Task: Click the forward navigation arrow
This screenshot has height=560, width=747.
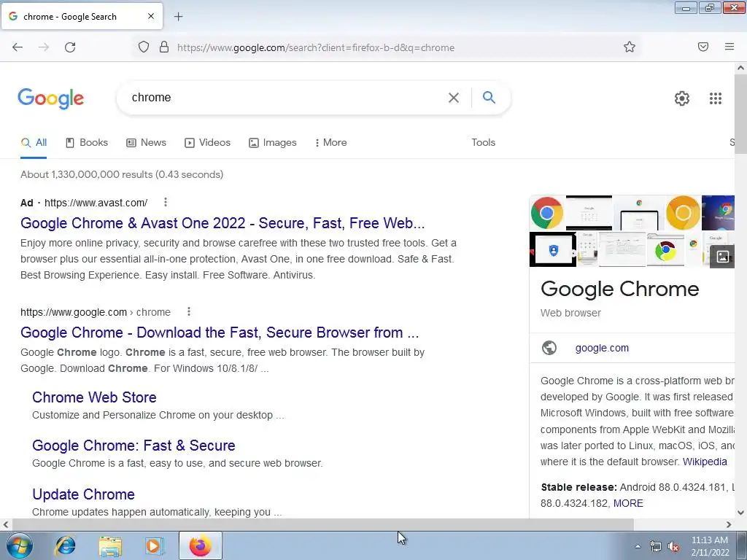Action: (x=44, y=47)
